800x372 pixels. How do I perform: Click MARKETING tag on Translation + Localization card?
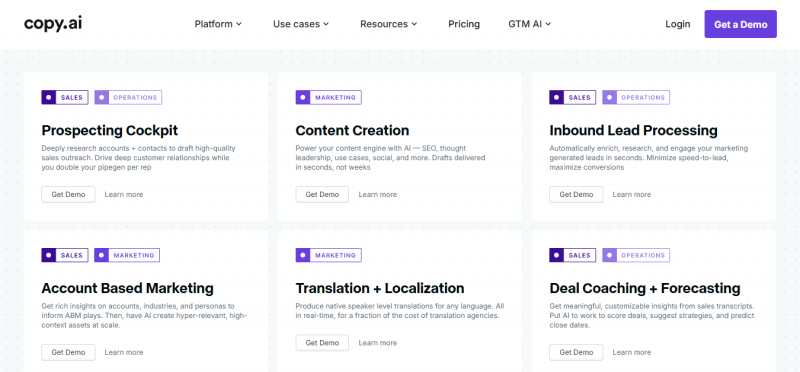coord(329,255)
